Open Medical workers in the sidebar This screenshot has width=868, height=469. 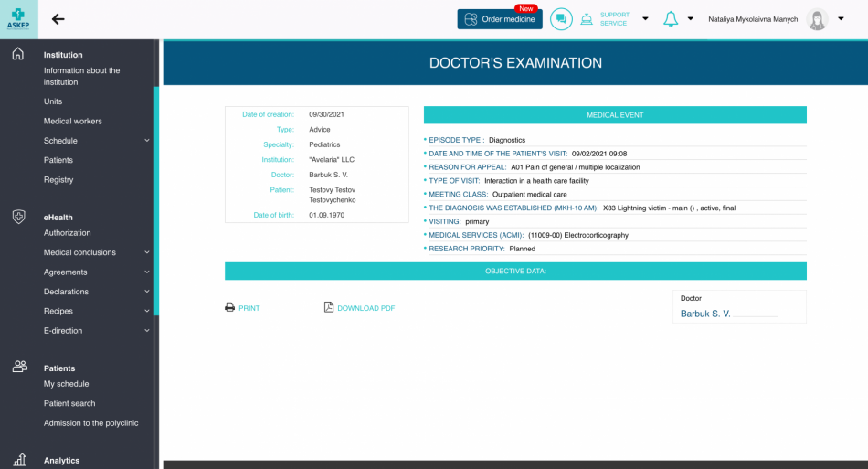(73, 121)
